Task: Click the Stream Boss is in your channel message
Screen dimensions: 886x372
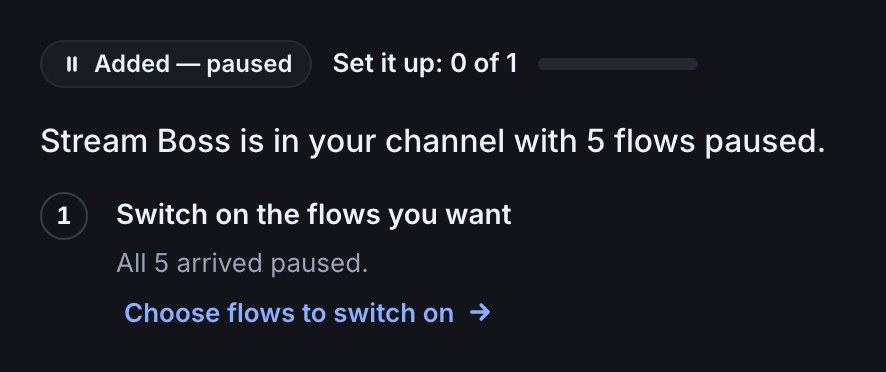Action: pos(433,141)
